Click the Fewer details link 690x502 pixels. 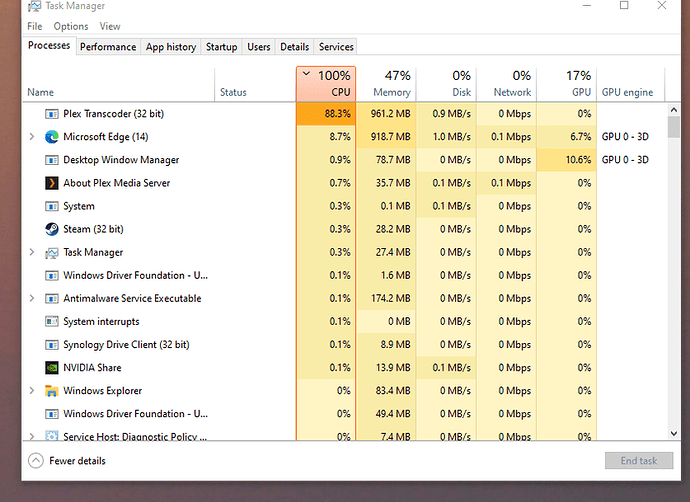click(x=77, y=461)
